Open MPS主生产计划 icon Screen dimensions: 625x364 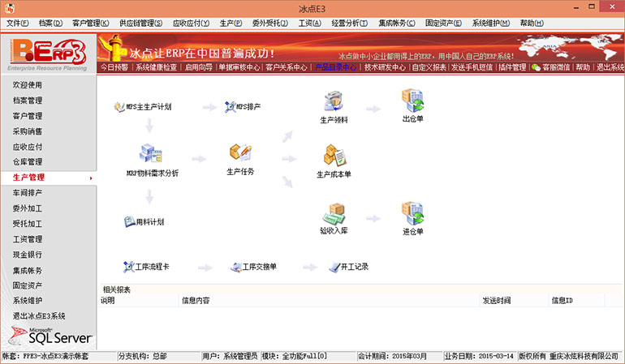[119, 107]
